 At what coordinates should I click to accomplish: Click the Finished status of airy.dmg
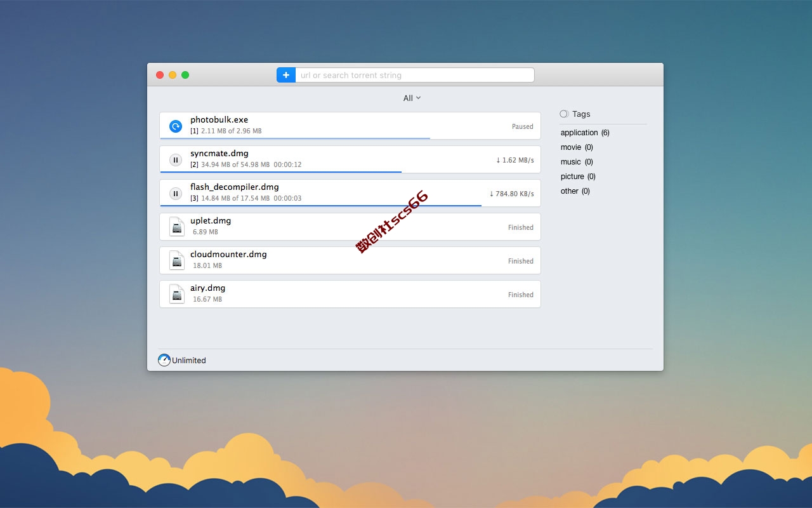pos(521,295)
